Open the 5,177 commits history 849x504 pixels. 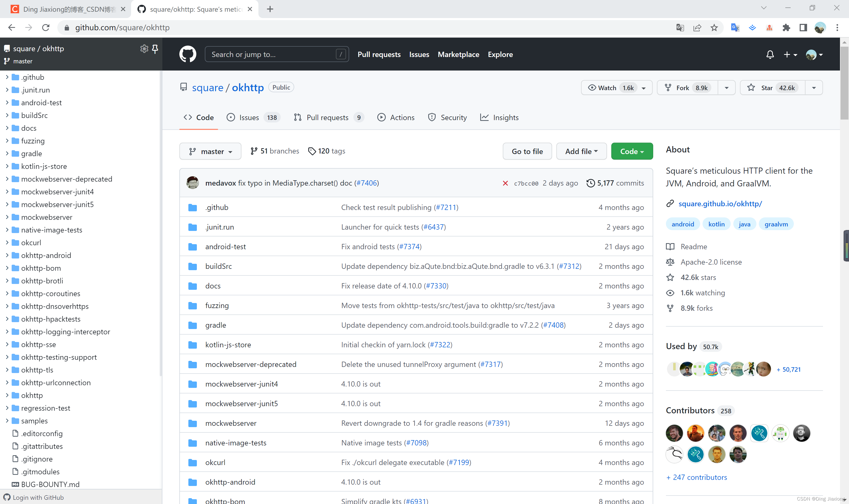pos(615,183)
